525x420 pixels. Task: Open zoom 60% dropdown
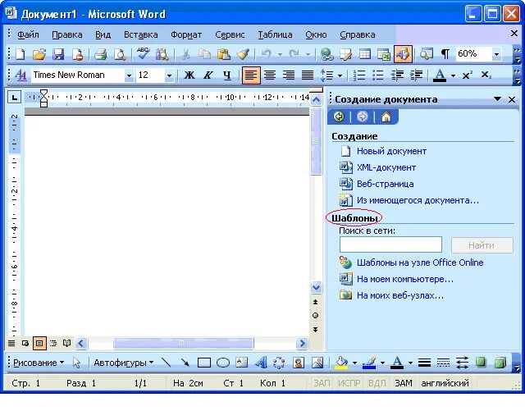tap(496, 55)
